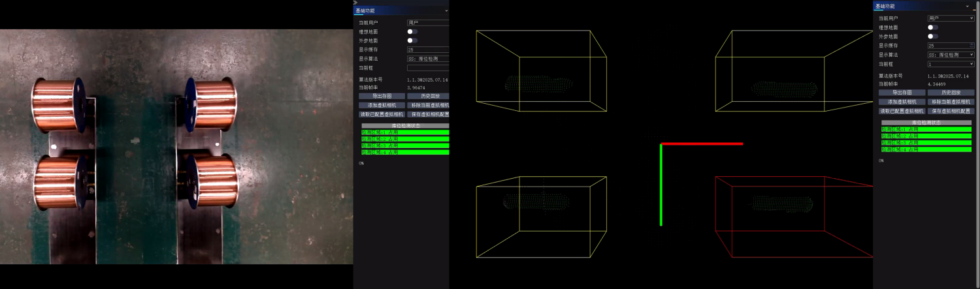Screen dimensions: 980x289
Task: Open 显示算法 dropdown in the right panel
Action: 951,55
